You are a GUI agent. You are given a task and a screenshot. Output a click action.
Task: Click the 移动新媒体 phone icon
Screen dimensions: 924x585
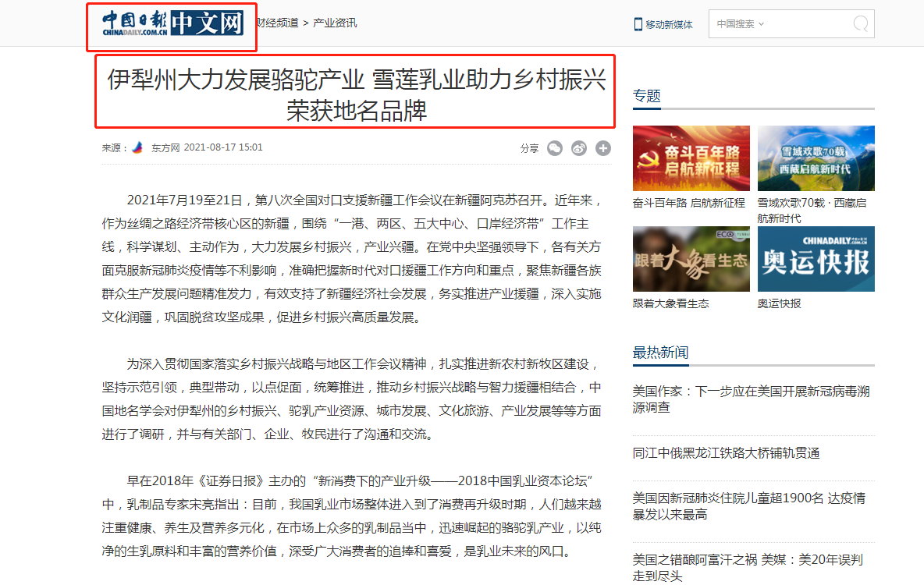click(638, 24)
